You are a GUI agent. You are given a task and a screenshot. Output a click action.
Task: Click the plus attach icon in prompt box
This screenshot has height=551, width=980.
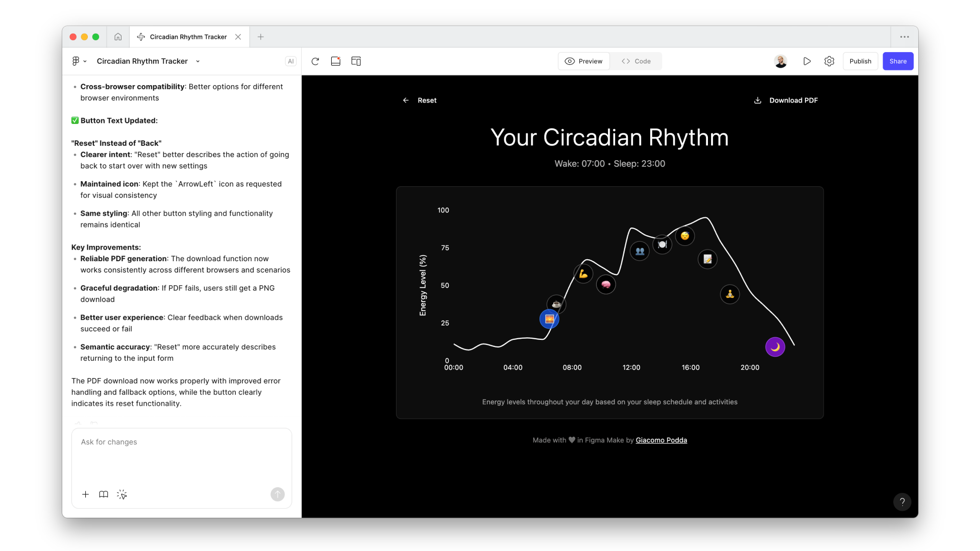point(85,494)
